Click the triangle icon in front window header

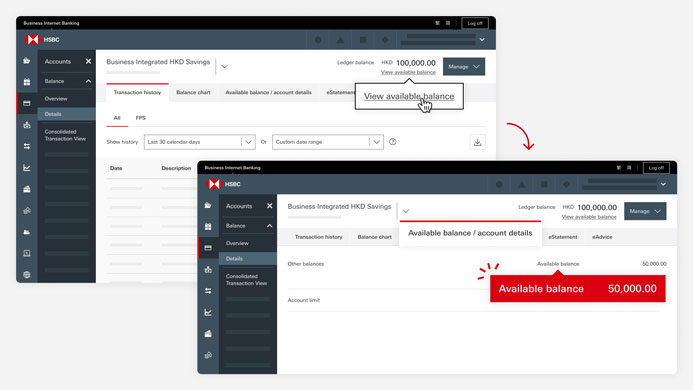[522, 184]
